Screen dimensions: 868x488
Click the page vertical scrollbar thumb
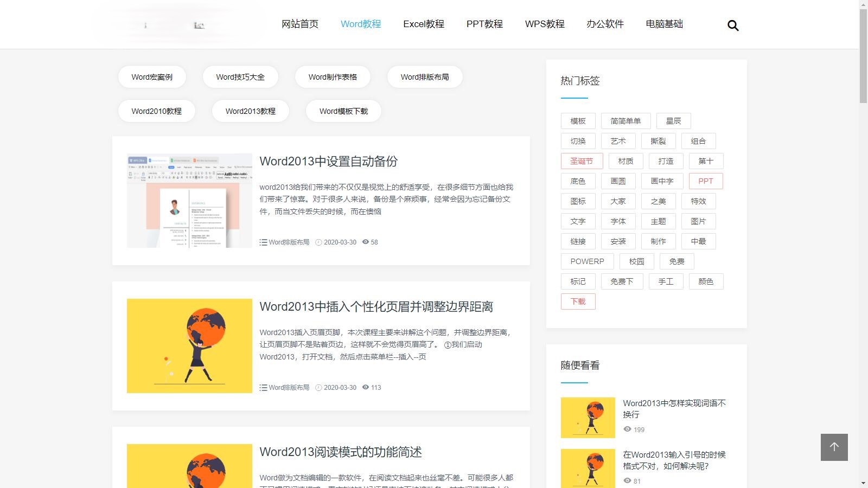click(863, 56)
